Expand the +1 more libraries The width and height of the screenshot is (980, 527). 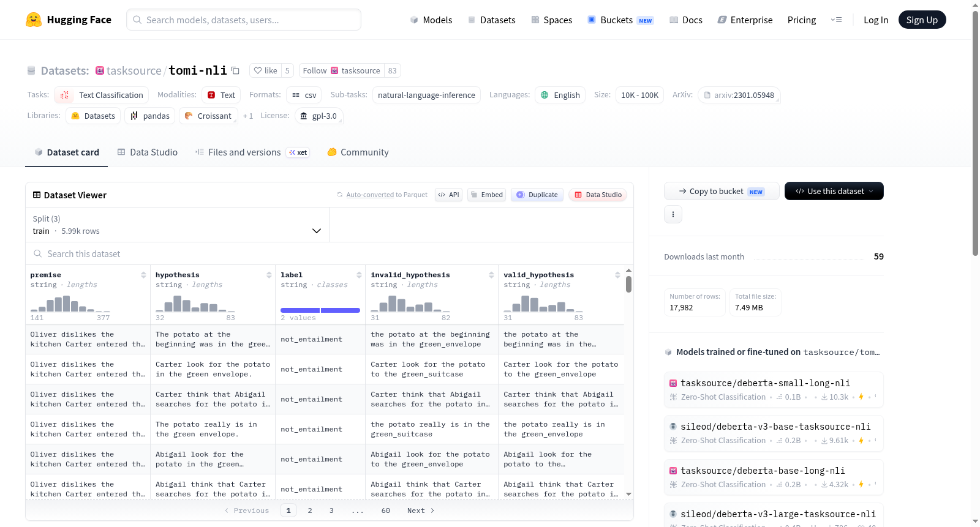click(x=248, y=116)
